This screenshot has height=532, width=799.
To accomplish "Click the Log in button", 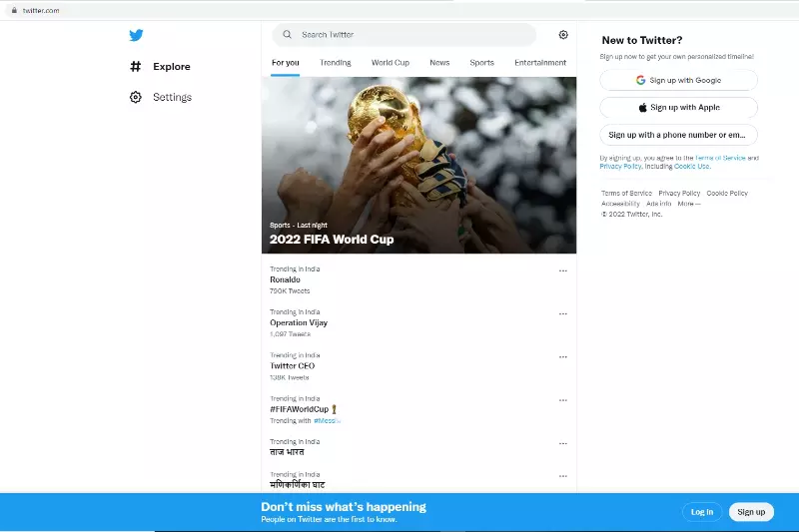I will (x=702, y=512).
